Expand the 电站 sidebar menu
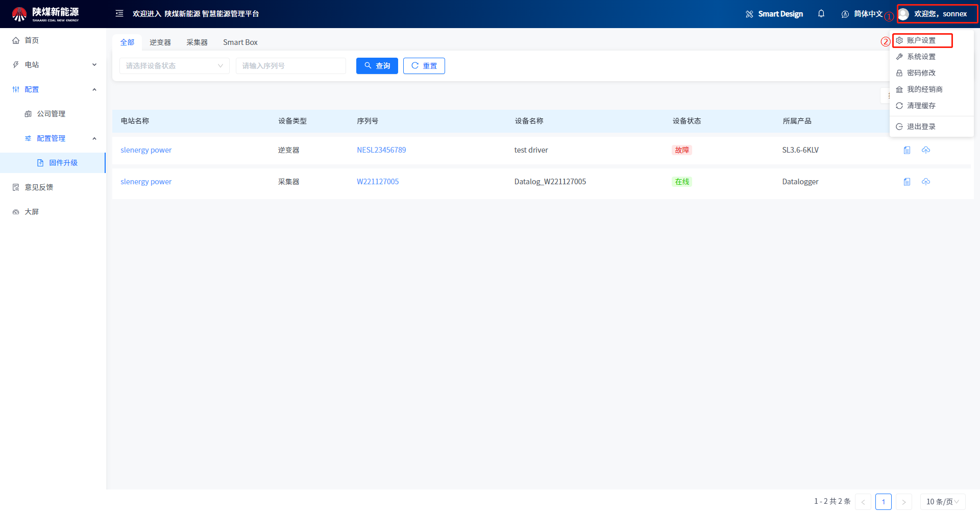 pyautogui.click(x=53, y=65)
